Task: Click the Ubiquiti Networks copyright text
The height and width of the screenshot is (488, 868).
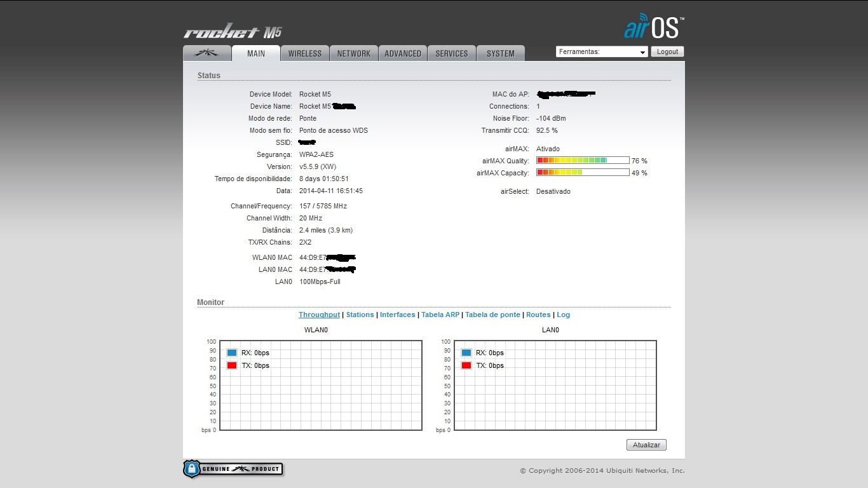Action: (602, 471)
